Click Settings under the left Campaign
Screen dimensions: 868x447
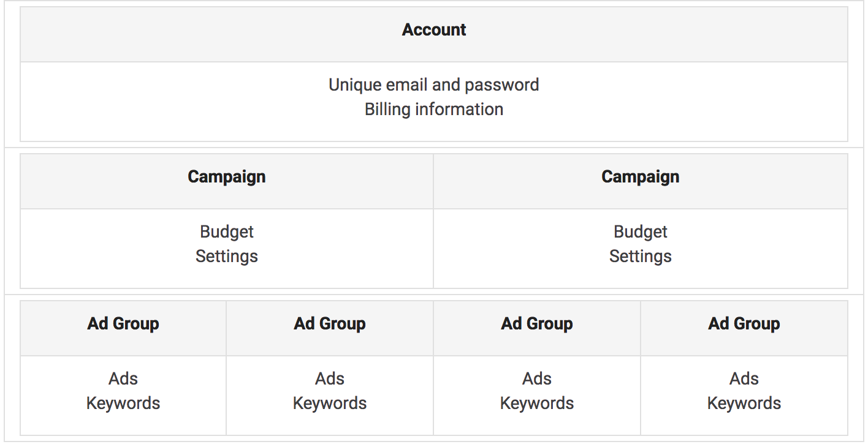tap(227, 256)
